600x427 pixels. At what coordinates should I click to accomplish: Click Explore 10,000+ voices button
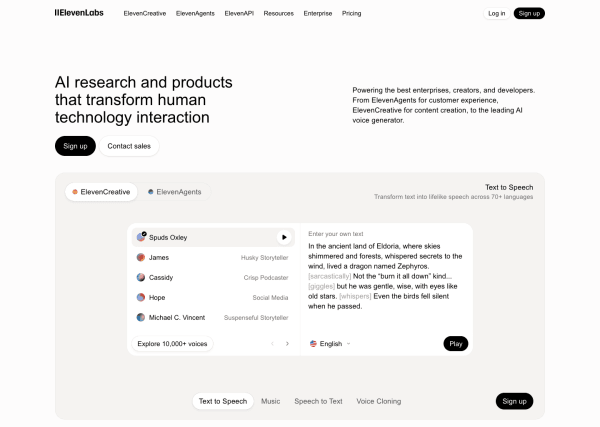[x=172, y=344]
